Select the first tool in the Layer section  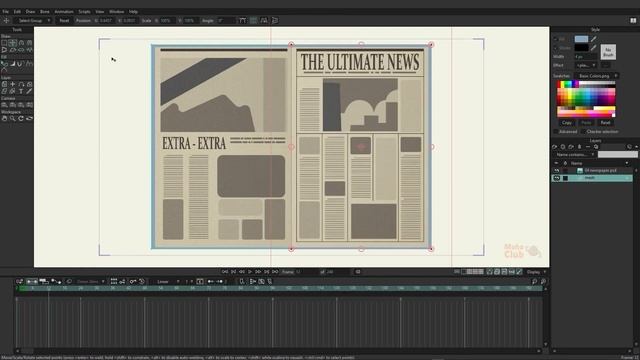pos(4,84)
